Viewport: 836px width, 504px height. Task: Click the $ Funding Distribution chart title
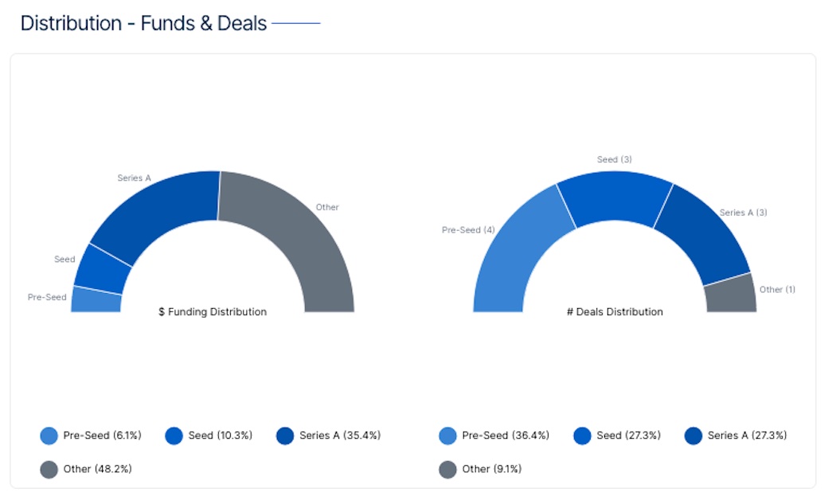click(213, 312)
